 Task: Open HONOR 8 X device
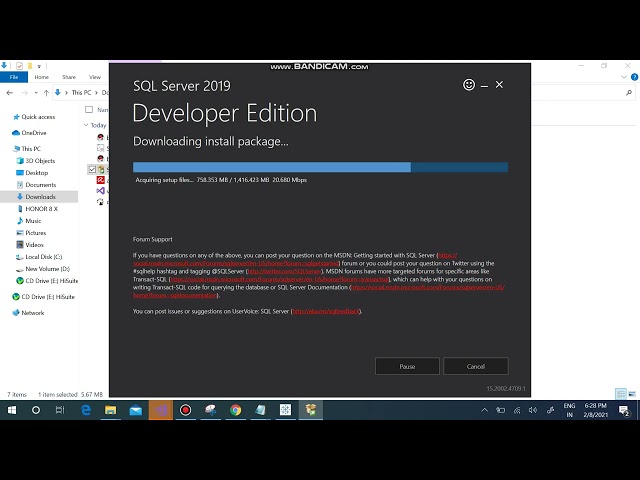point(42,209)
